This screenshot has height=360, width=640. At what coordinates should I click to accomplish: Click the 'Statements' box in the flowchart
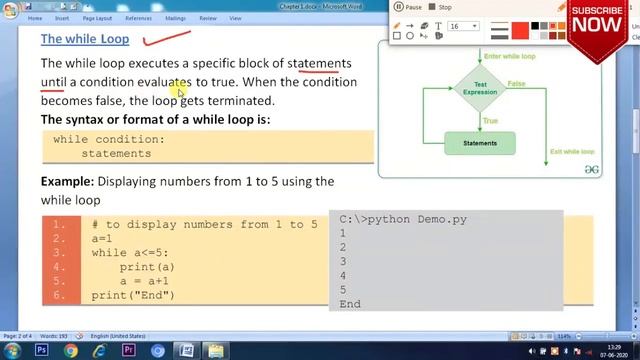click(480, 143)
